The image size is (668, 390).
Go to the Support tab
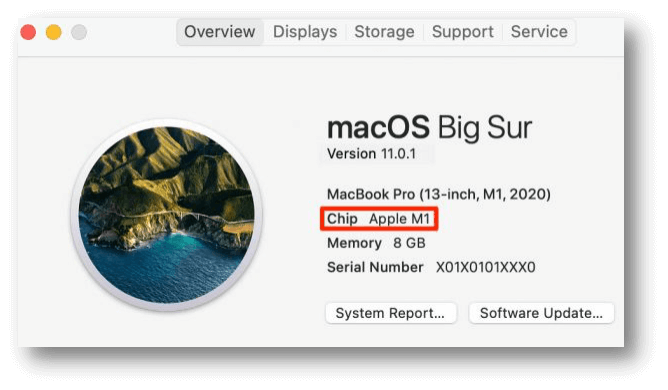pos(463,32)
